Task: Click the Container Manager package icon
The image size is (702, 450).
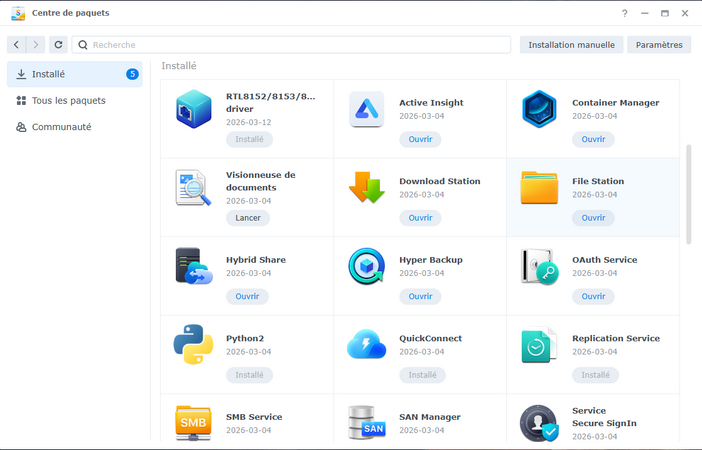Action: pyautogui.click(x=539, y=109)
